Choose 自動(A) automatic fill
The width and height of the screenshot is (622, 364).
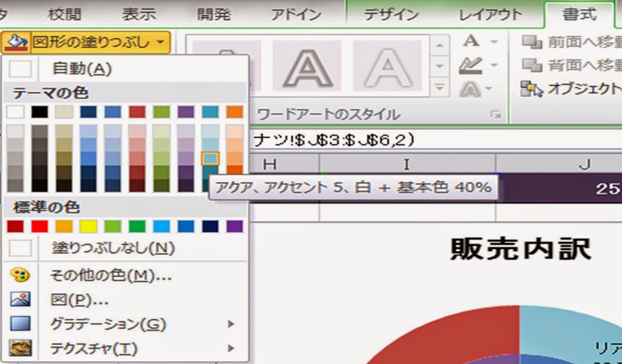click(125, 69)
